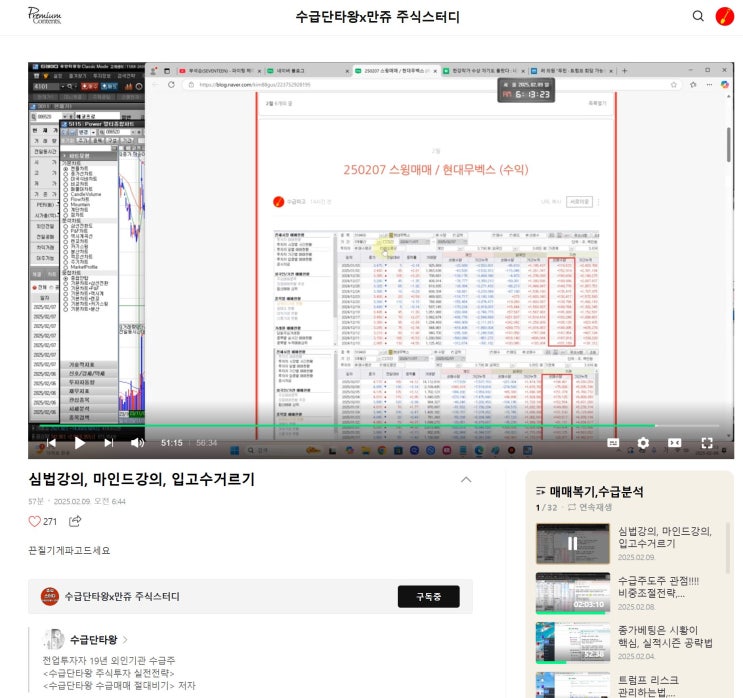Play the video with the play button
This screenshot has width=743, height=698.
click(x=80, y=443)
